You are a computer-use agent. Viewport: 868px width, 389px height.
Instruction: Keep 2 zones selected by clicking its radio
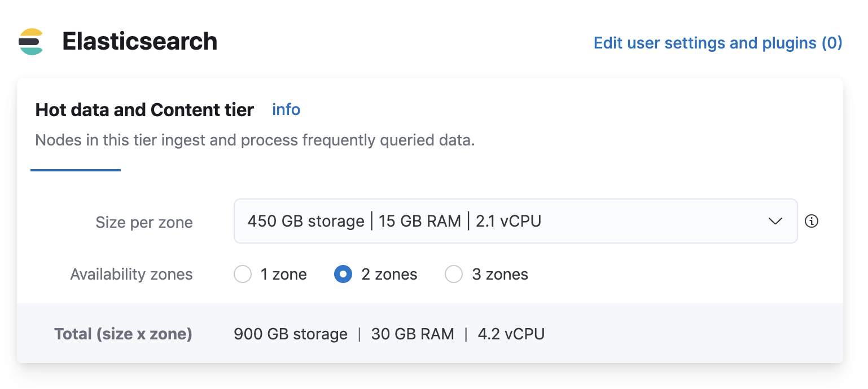pyautogui.click(x=343, y=274)
